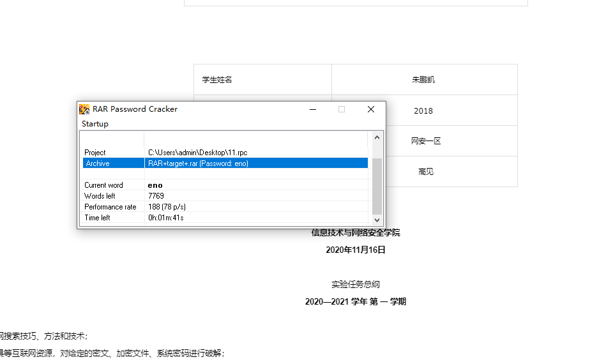Click the 7769 words left value
Viewport: 606px width, 364px height.
click(x=156, y=196)
